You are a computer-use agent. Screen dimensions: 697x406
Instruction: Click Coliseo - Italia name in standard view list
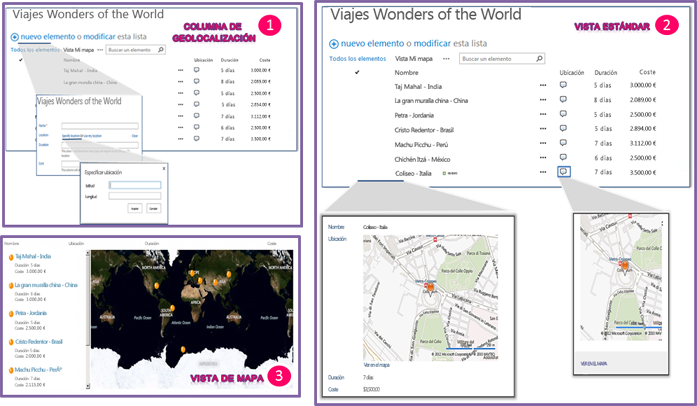pos(413,173)
